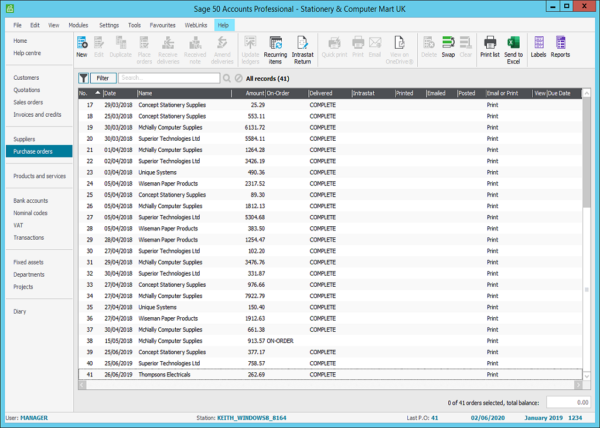Click the funnel filter icon

coord(83,77)
